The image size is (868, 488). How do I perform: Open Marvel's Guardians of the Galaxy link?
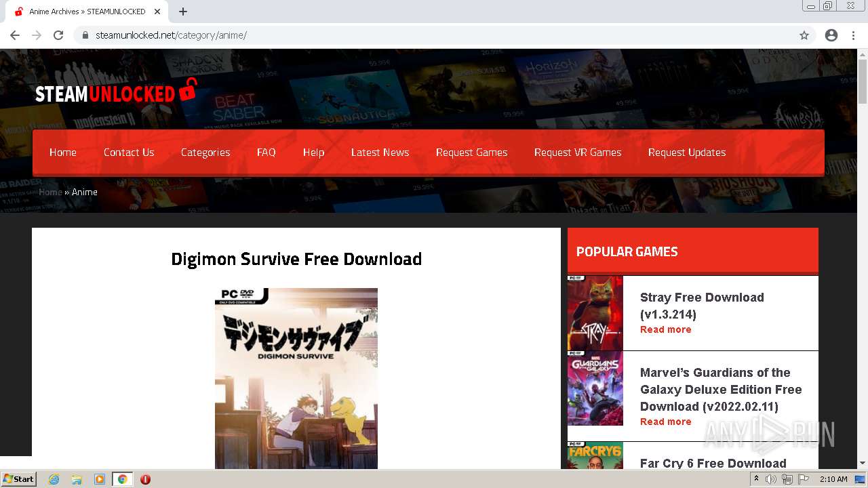click(x=721, y=390)
